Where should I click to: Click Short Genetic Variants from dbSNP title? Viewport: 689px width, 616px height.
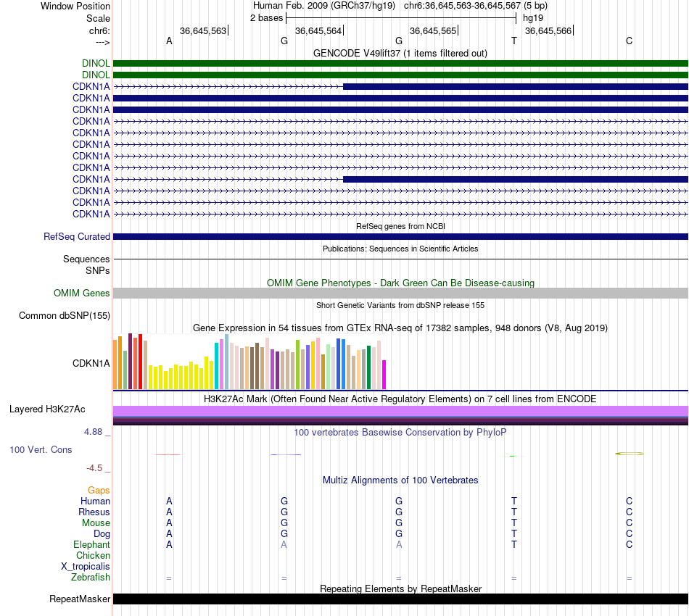400,305
